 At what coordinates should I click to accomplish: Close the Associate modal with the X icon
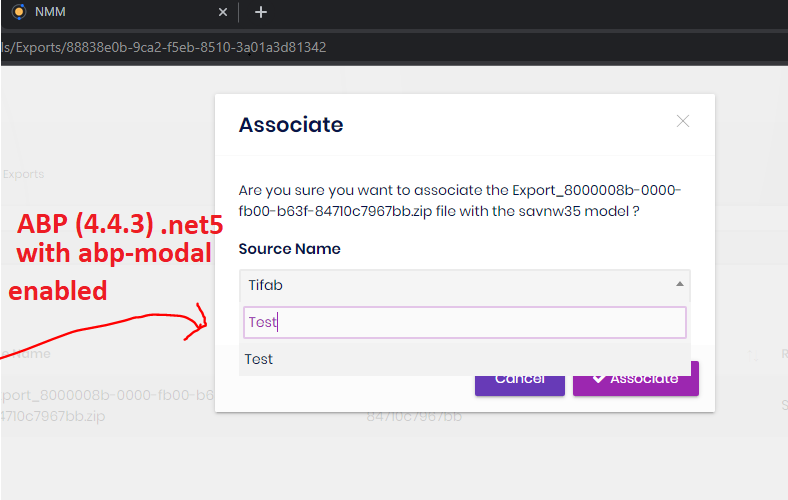pos(683,122)
